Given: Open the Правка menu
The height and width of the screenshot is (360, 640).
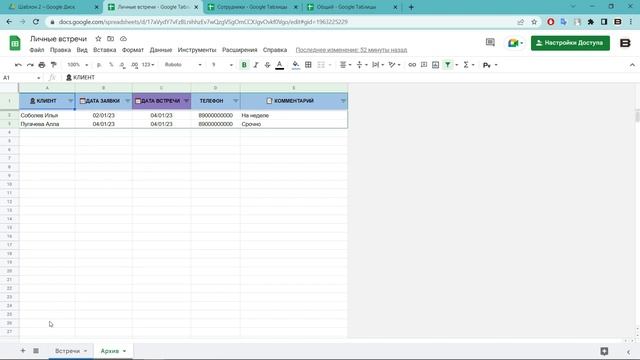Looking at the screenshot, I should [x=60, y=50].
